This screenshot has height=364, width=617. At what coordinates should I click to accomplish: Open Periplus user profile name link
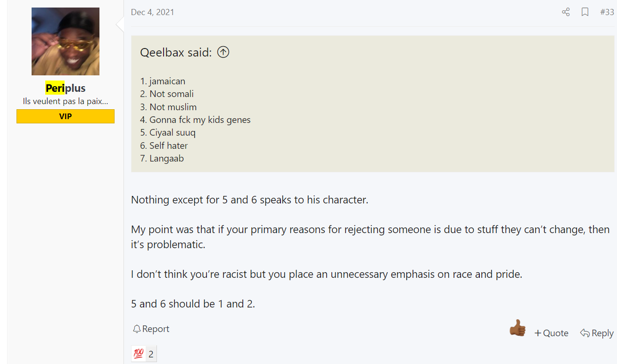click(66, 88)
